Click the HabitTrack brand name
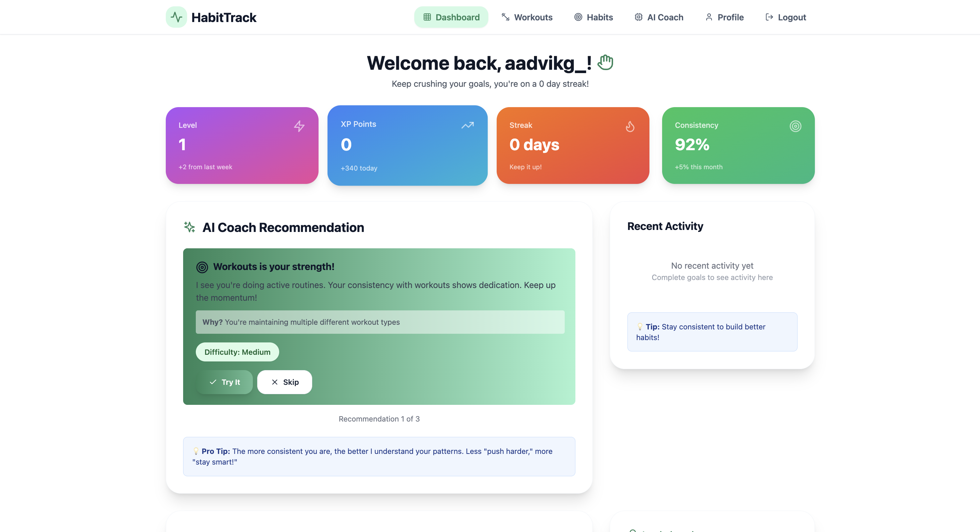Viewport: 980px width, 532px height. [224, 17]
